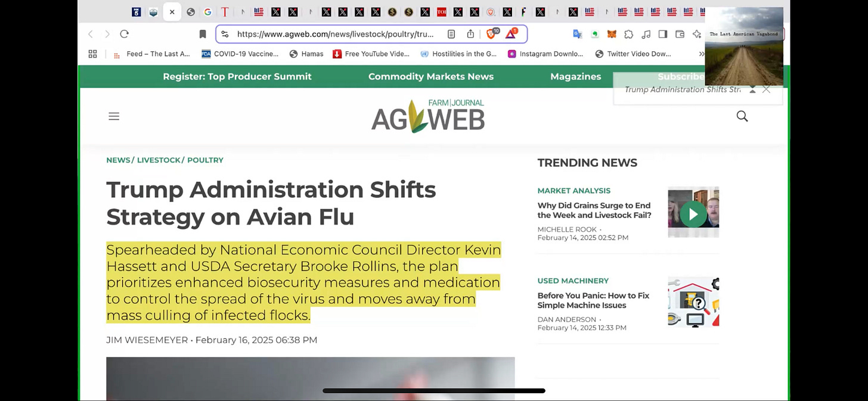Viewport: 868px width, 401px height.
Task: Click the green Evernote elephant extension
Action: coord(595,34)
